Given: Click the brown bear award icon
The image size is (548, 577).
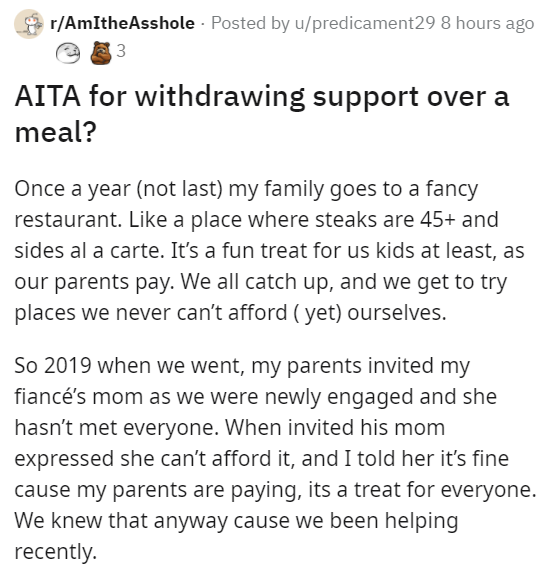Looking at the screenshot, I should 101,53.
